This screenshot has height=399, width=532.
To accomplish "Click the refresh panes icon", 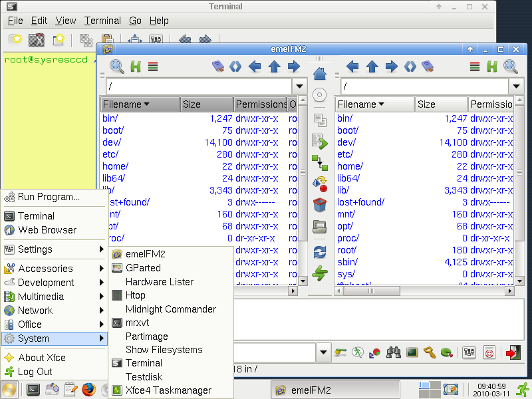I will pos(320,252).
